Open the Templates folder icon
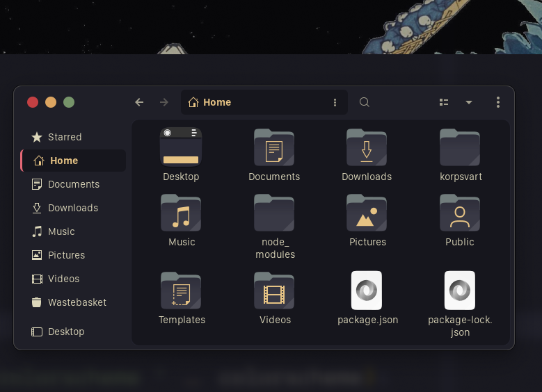This screenshot has height=392, width=542. [x=181, y=291]
